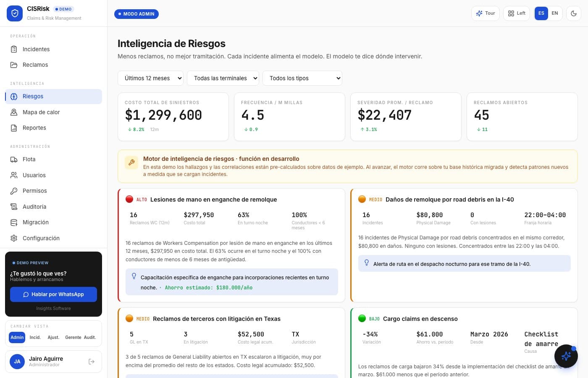Click the Configuración gear icon
Image resolution: width=588 pixels, height=378 pixels.
[x=14, y=238]
